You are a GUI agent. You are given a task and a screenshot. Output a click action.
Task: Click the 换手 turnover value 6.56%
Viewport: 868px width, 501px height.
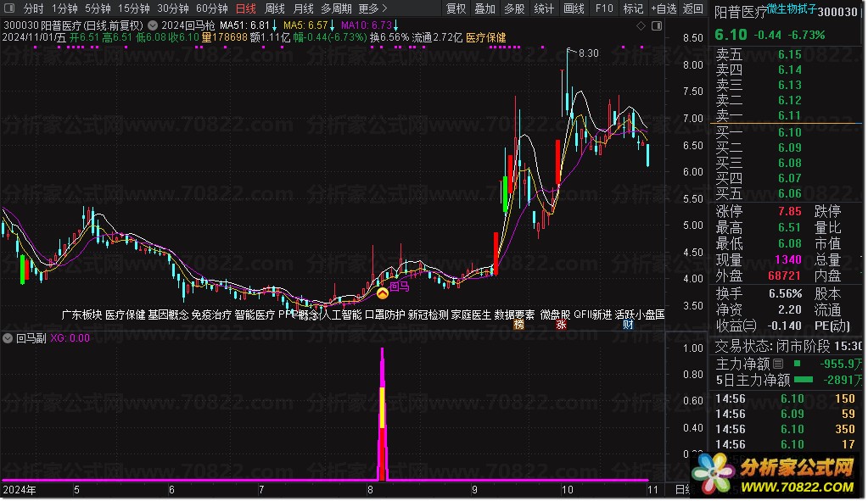[785, 293]
